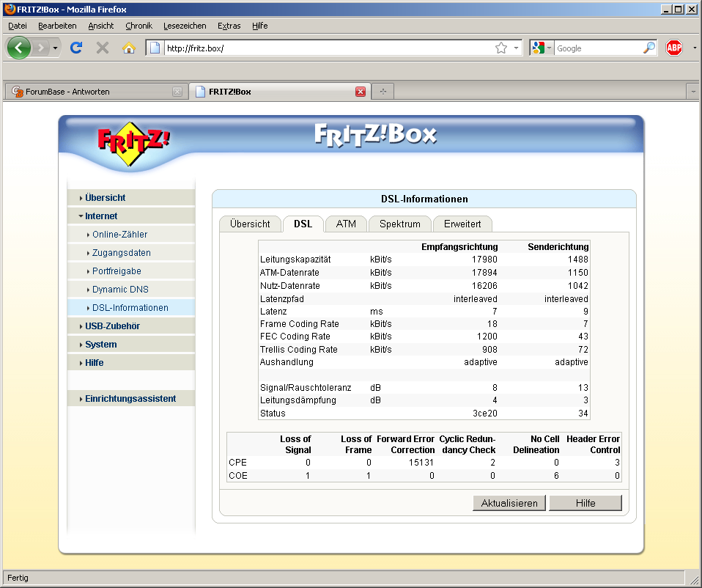Image resolution: width=702 pixels, height=588 pixels.
Task: Close the FRITZ!Box browser tab
Action: click(361, 92)
